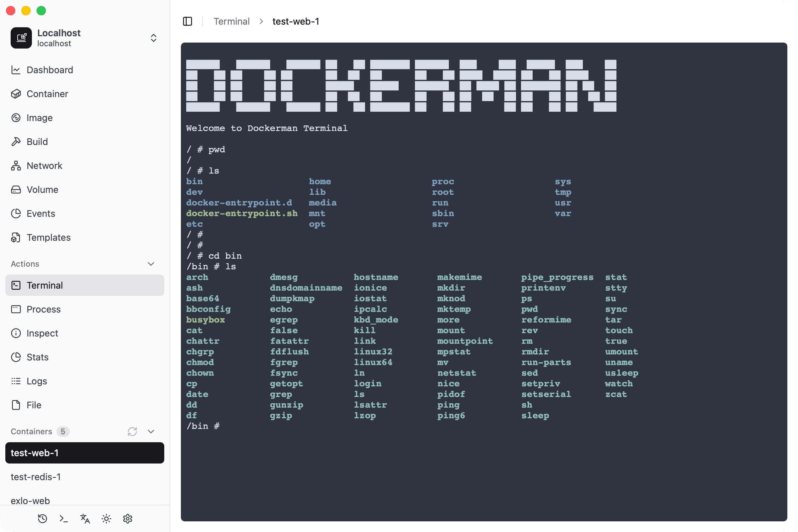The image size is (798, 532).
Task: Open the language switcher icon
Action: pos(84,518)
